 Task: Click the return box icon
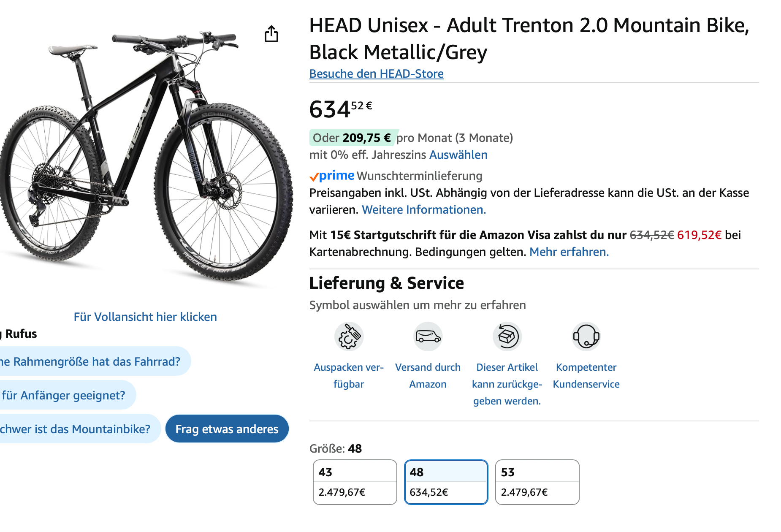pyautogui.click(x=507, y=337)
